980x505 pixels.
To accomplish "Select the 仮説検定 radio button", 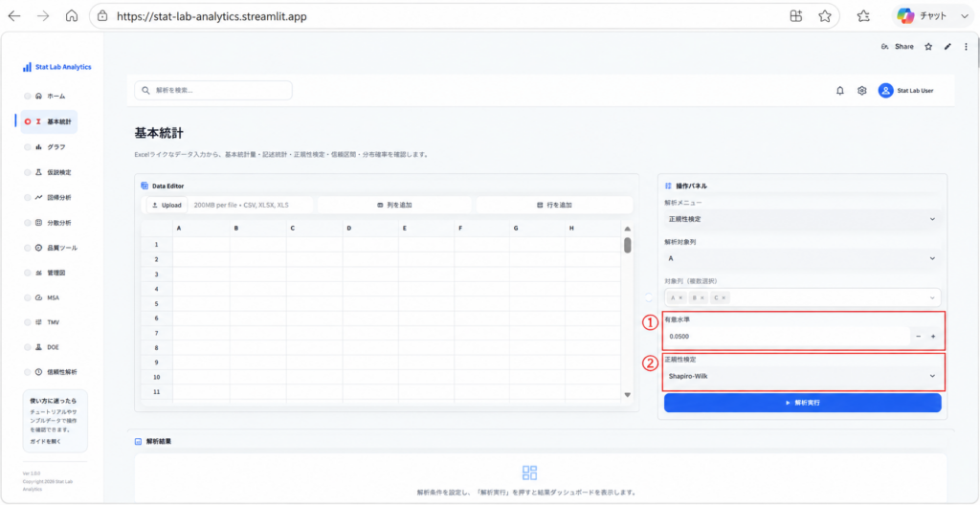I will 28,172.
